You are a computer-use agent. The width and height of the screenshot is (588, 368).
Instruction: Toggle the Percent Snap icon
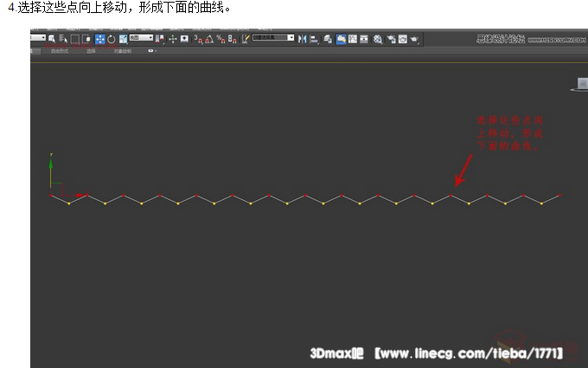click(220, 39)
